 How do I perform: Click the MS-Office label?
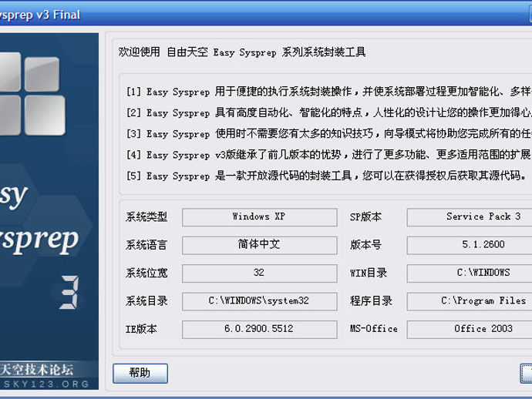(x=374, y=329)
